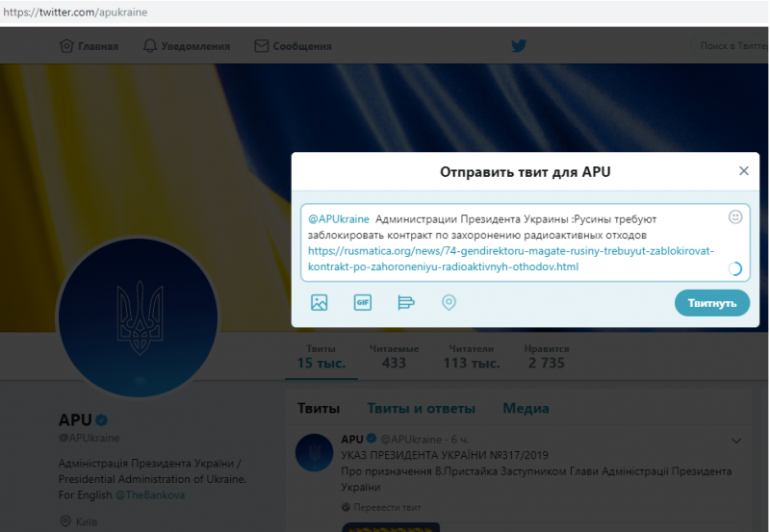Click the browser address bar URL
770x532 pixels.
coord(75,13)
